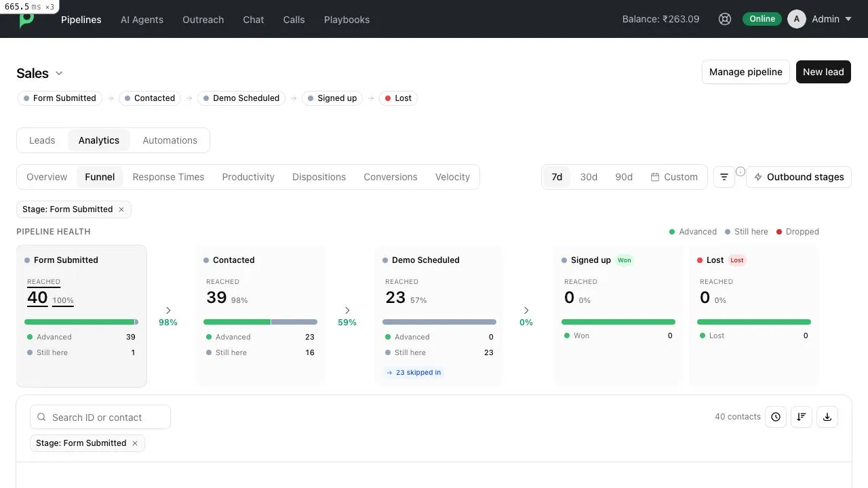Download contacts with the download icon
868x488 pixels.
tap(827, 417)
